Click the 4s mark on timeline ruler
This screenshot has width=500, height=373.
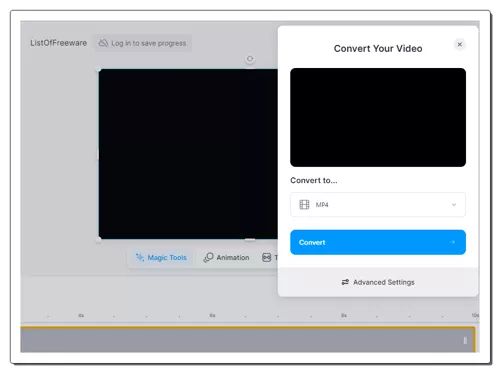(x=81, y=315)
